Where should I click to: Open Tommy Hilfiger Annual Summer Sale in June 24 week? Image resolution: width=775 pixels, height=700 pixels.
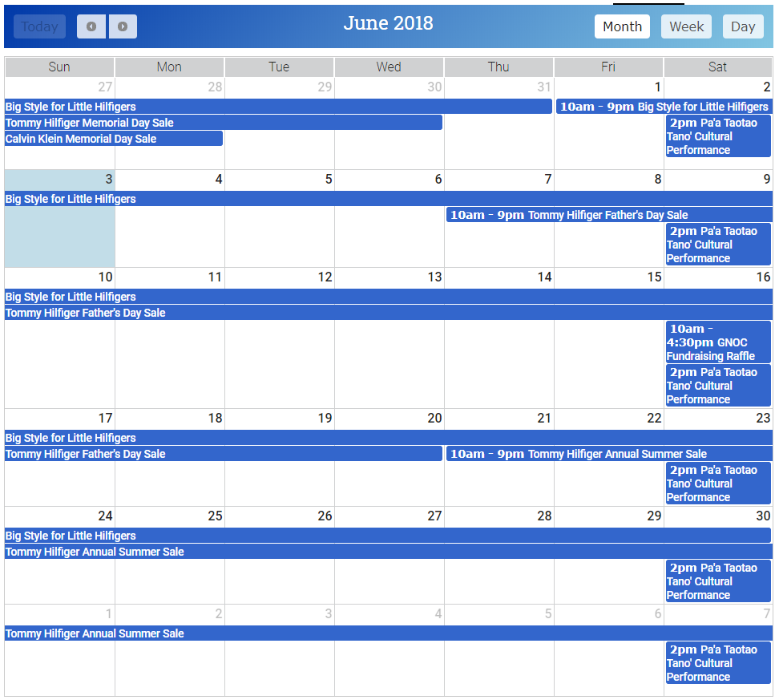click(389, 551)
